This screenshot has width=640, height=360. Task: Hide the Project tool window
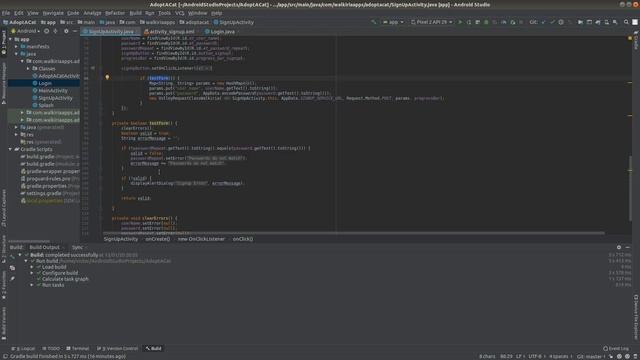pyautogui.click(x=75, y=31)
